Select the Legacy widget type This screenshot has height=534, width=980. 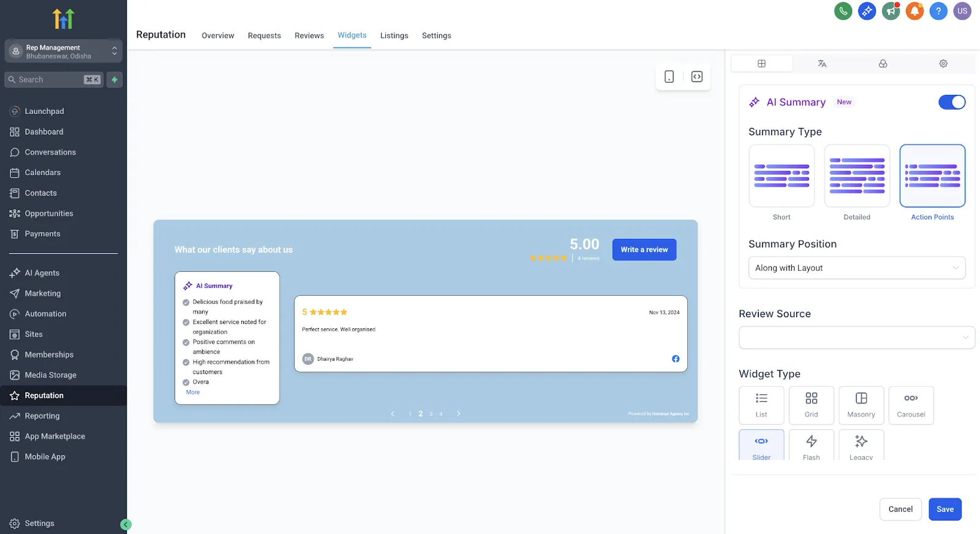(x=861, y=445)
